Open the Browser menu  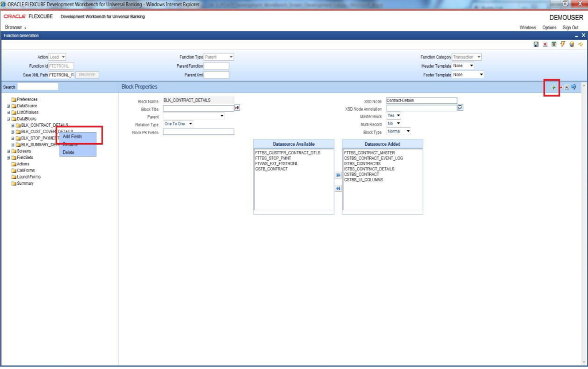point(16,28)
